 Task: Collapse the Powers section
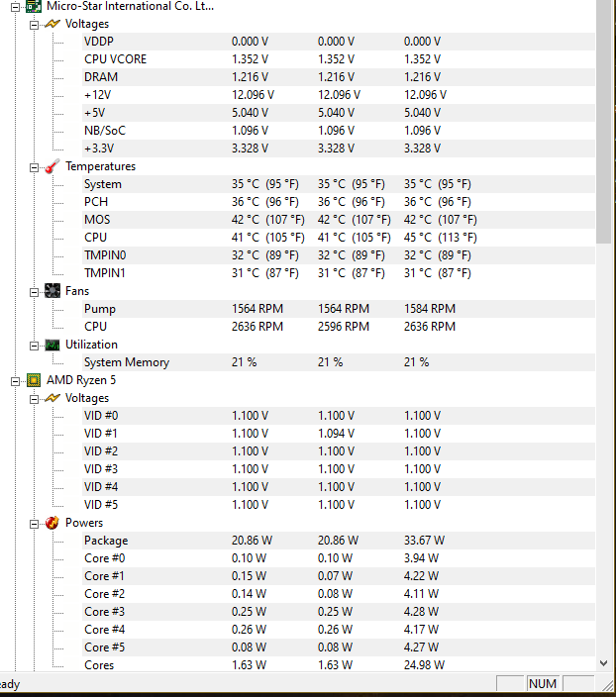tap(34, 524)
